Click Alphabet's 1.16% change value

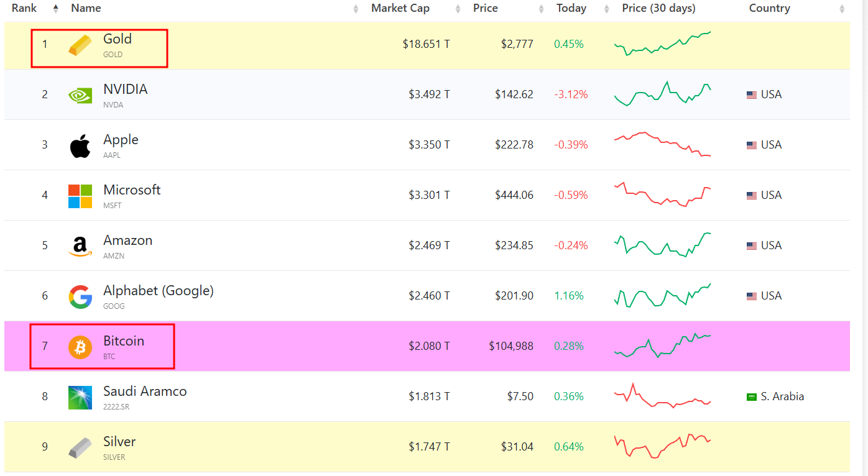[569, 296]
